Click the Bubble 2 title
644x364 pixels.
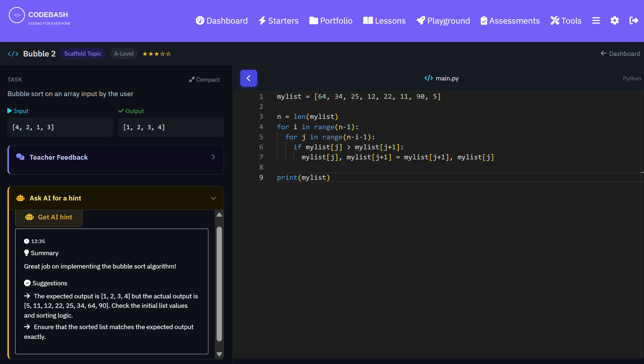39,54
